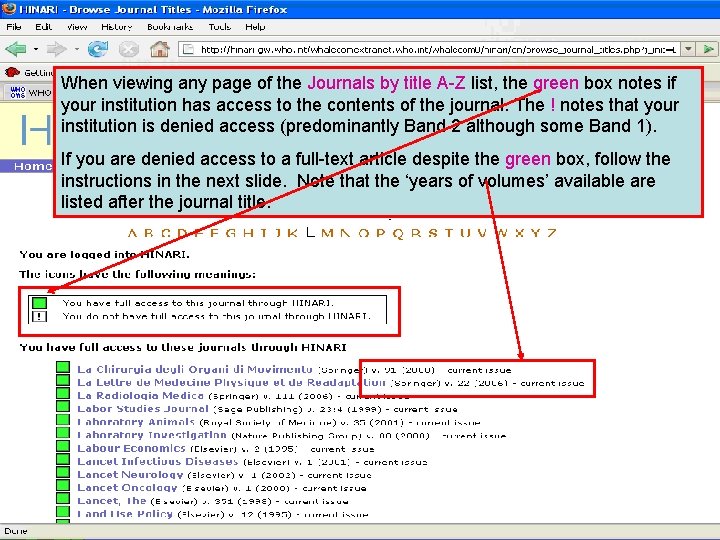
Task: Select letter A in the alphabet index
Action: [x=132, y=233]
